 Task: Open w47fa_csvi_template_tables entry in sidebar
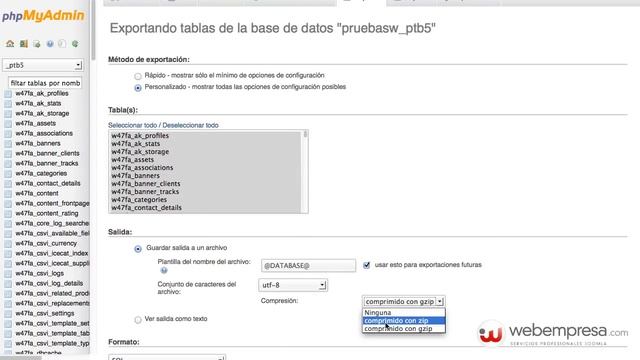click(52, 333)
